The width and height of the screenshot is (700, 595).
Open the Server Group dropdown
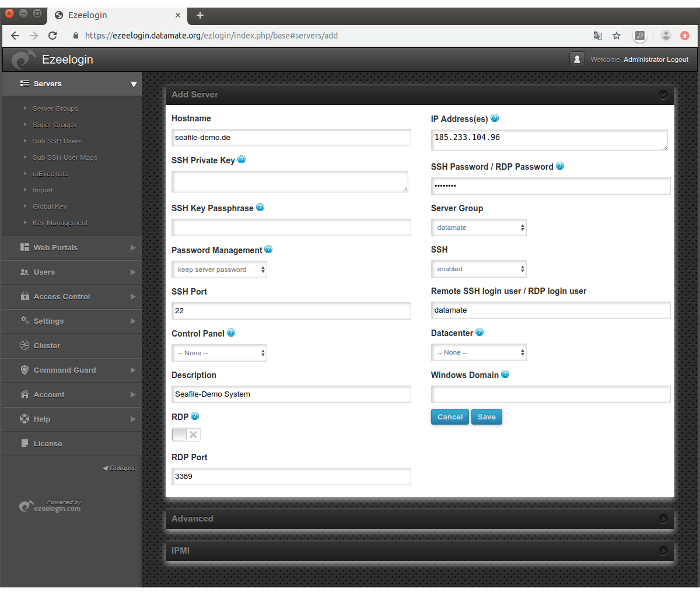click(478, 228)
